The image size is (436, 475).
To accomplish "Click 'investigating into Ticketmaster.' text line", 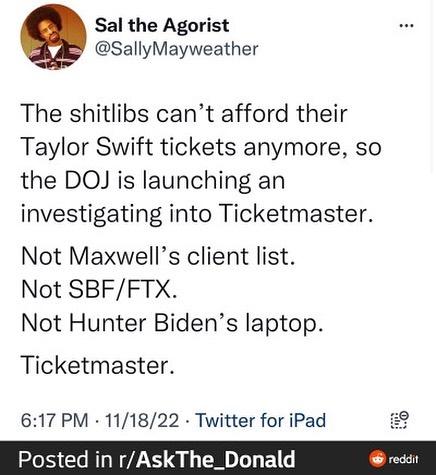I will [196, 214].
